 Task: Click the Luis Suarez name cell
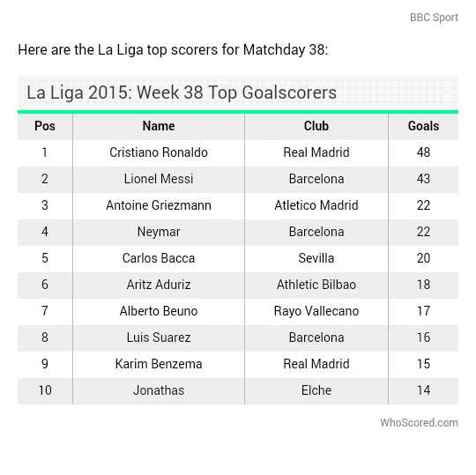coord(159,338)
